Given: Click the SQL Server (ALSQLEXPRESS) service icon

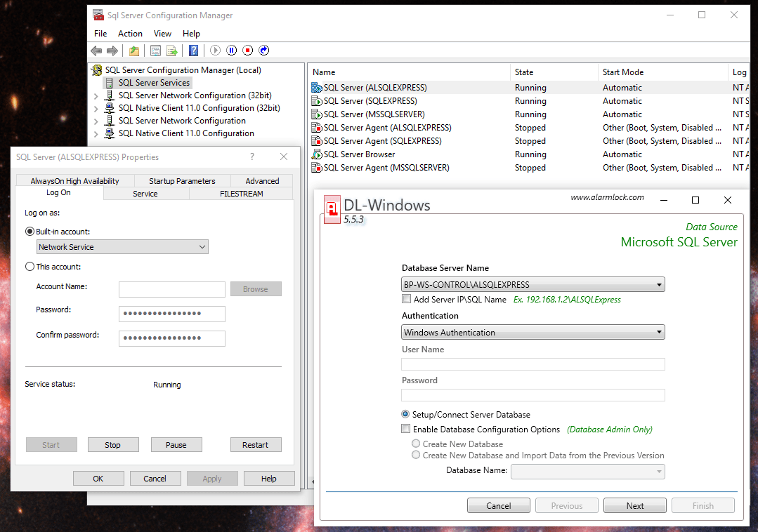Looking at the screenshot, I should (317, 87).
